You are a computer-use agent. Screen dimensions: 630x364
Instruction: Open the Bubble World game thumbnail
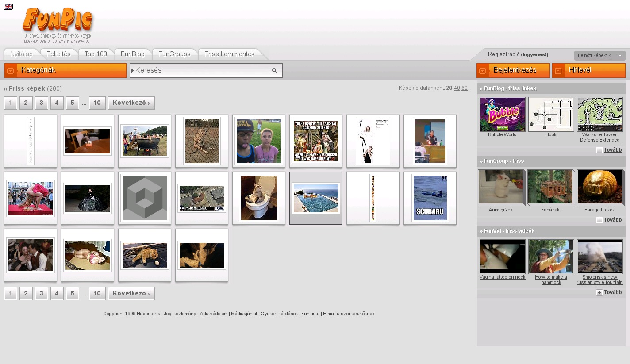502,114
